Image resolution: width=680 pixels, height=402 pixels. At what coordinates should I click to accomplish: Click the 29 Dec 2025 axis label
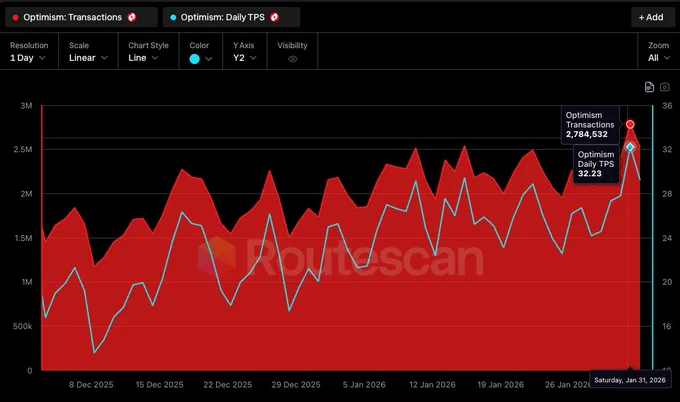296,385
